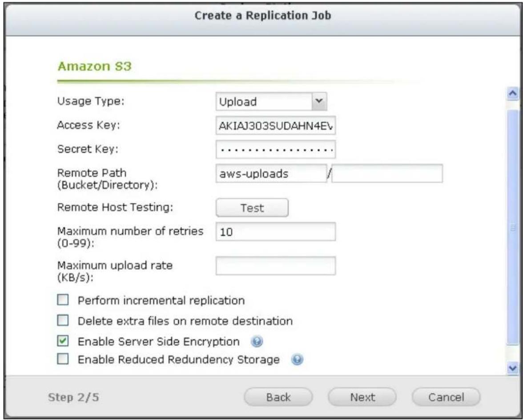
Task: Click the Remote Path (Bucket/Directory) label
Action: [107, 179]
